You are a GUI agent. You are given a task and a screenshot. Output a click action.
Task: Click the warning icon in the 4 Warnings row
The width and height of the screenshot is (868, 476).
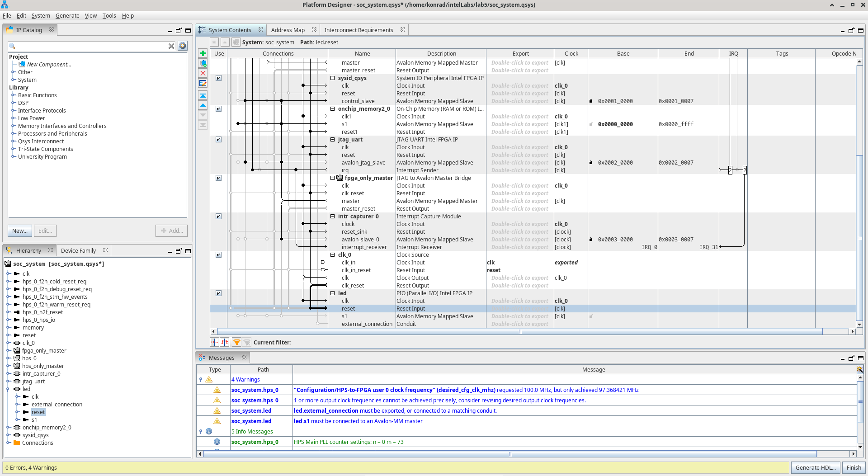point(209,380)
